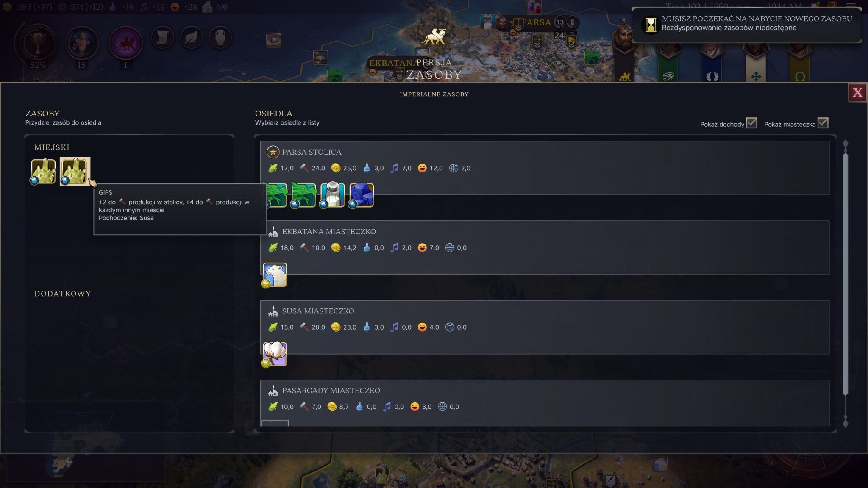This screenshot has height=488, width=868.
Task: Select the Parsa Stolica settlement row
Action: (x=545, y=168)
